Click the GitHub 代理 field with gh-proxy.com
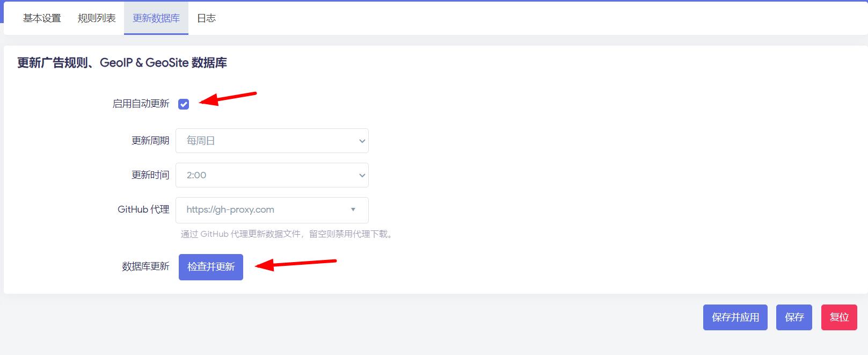 pyautogui.click(x=272, y=210)
